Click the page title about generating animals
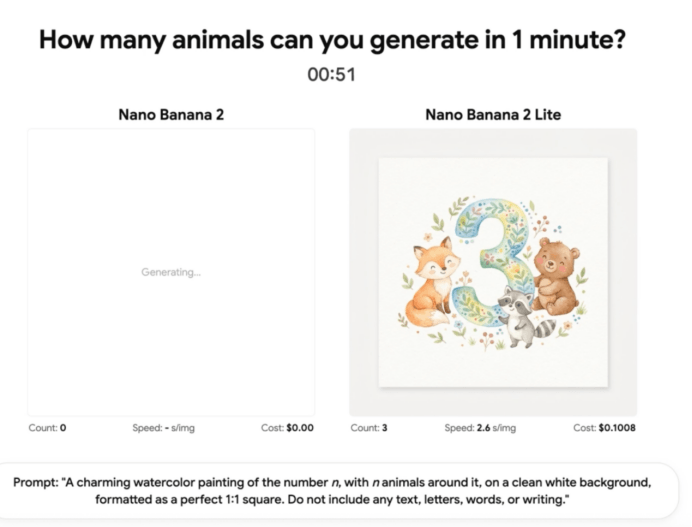692x527 pixels. pos(332,40)
